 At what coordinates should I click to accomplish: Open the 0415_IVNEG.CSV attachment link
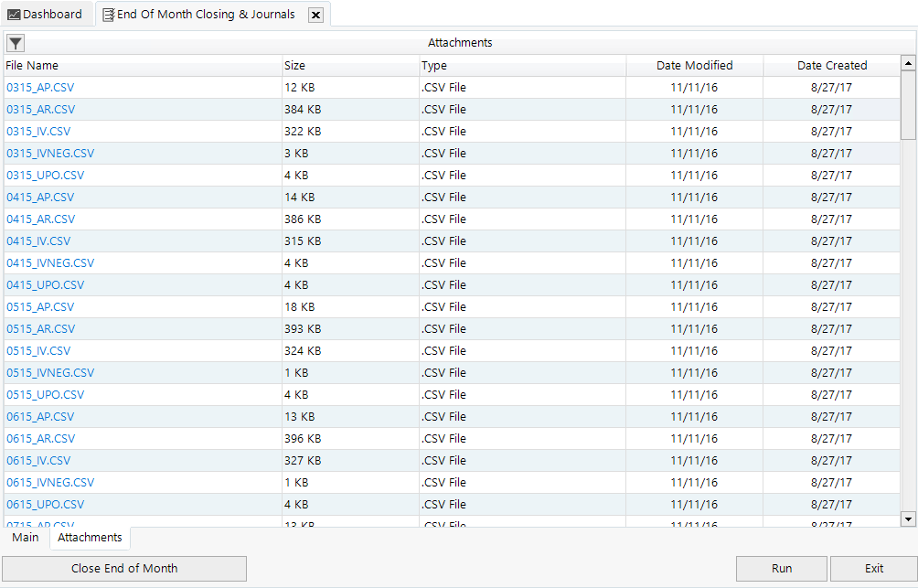click(50, 263)
